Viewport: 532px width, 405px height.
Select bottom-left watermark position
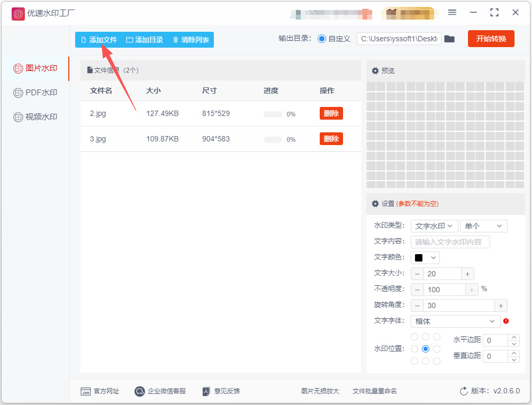coord(414,361)
